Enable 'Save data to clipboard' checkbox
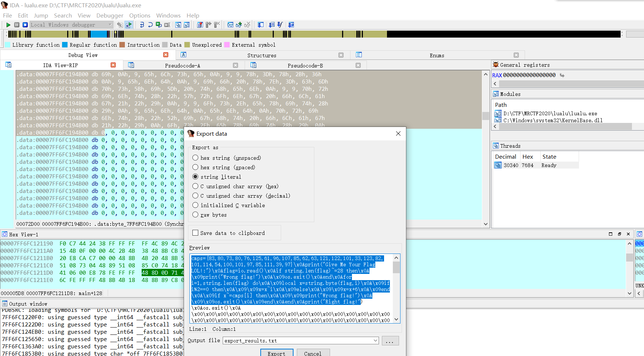Image resolution: width=644 pixels, height=356 pixels. (195, 233)
